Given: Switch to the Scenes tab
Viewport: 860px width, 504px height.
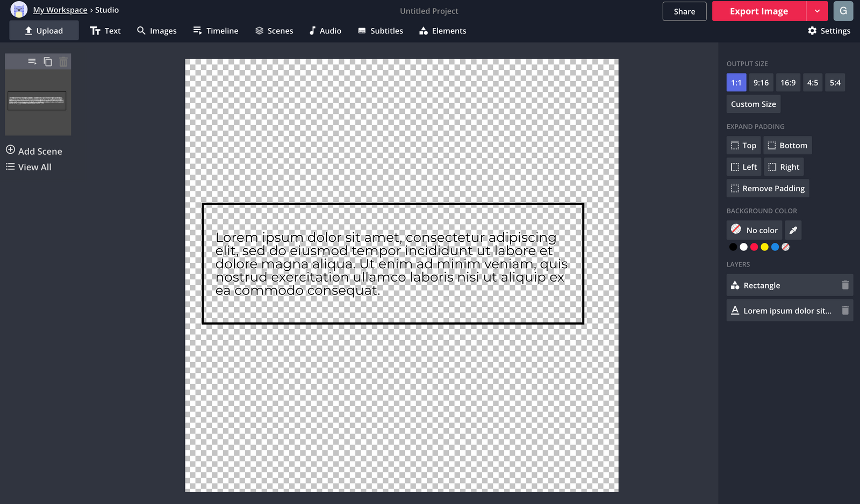Looking at the screenshot, I should (274, 31).
